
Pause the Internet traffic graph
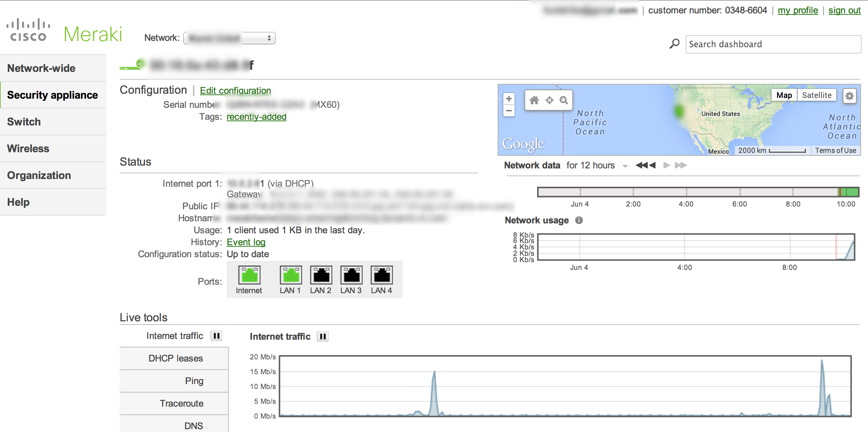pyautogui.click(x=323, y=337)
